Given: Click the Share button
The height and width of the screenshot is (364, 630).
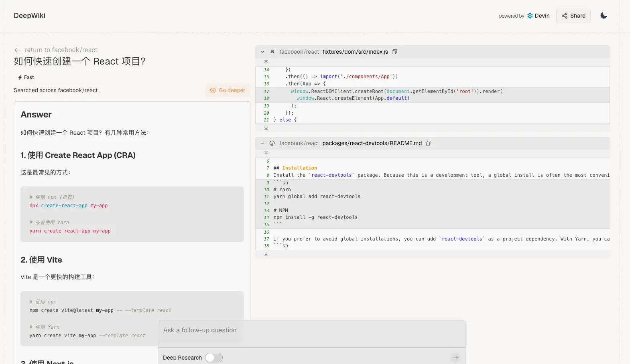Looking at the screenshot, I should click(x=573, y=16).
